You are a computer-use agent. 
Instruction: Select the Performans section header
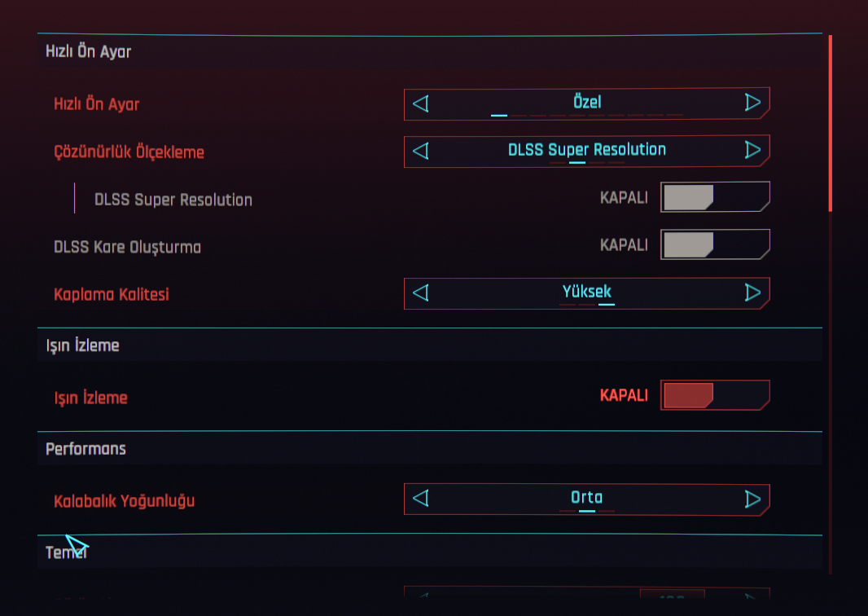click(x=85, y=449)
